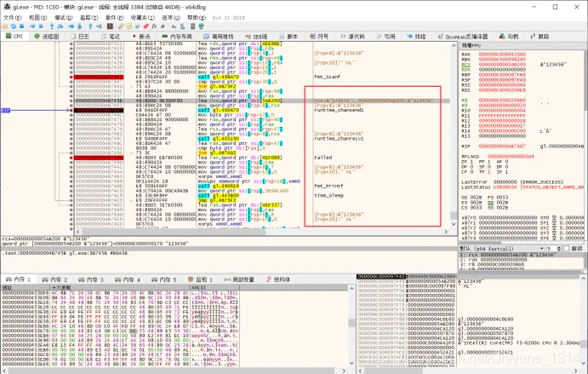The width and height of the screenshot is (588, 374).
Task: Switch to the 监视 1 watch tab
Action: tap(201, 279)
